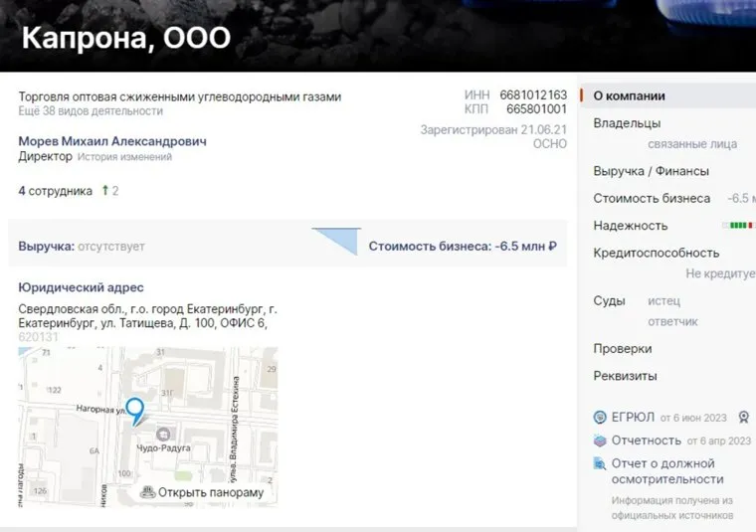Open the 'истец' court cases link

coord(663,301)
